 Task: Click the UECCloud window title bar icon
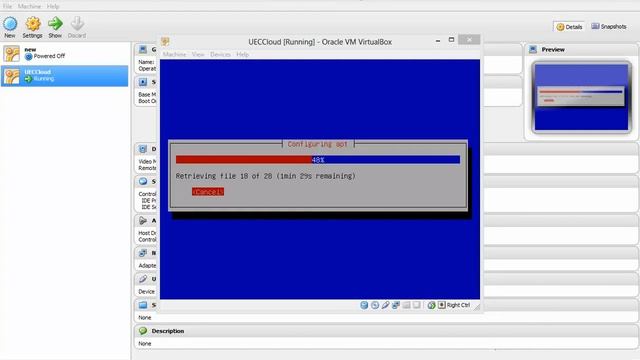(165, 42)
